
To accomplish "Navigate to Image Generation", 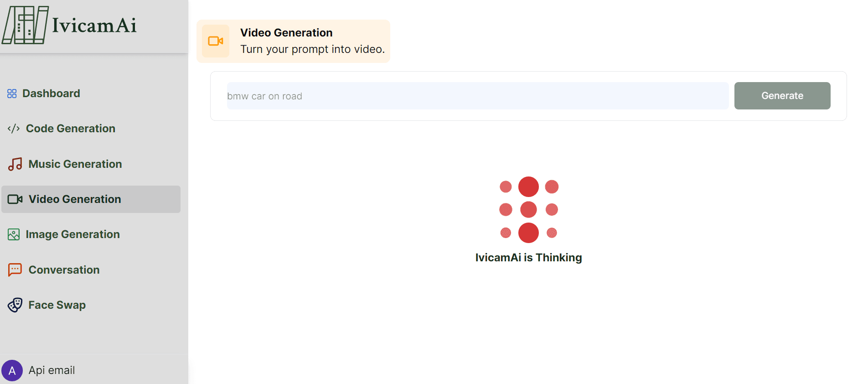I will pyautogui.click(x=73, y=234).
